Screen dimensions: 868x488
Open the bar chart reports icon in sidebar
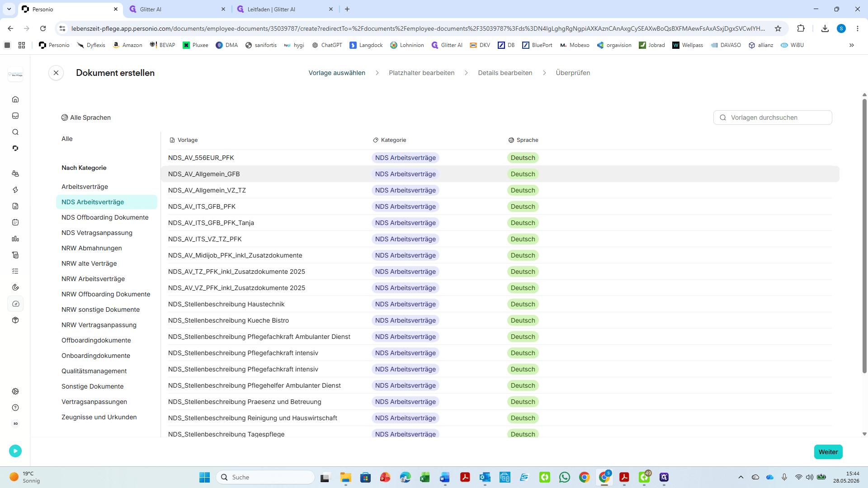(15, 239)
